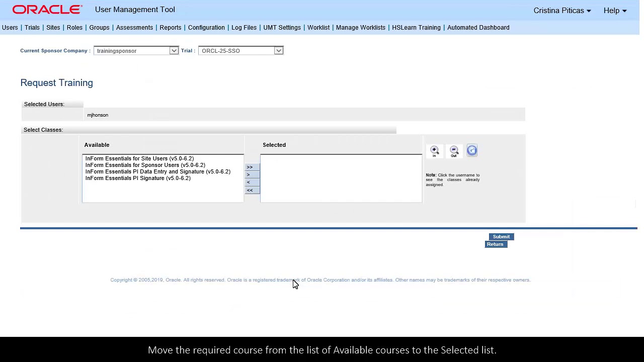Remove selected class with < button
Image resolution: width=644 pixels, height=362 pixels.
(252, 182)
